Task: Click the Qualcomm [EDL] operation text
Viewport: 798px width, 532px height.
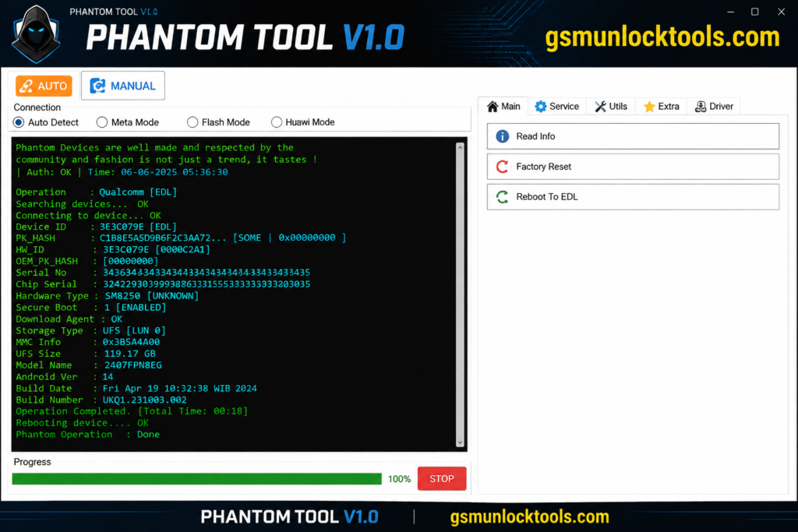Action: pyautogui.click(x=138, y=192)
